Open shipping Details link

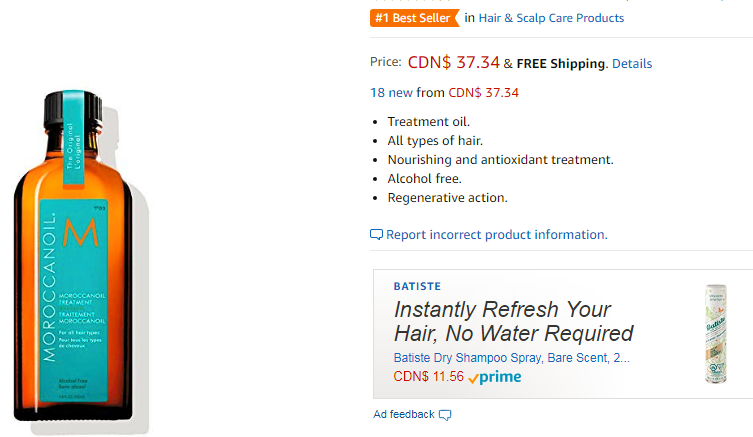coord(632,64)
